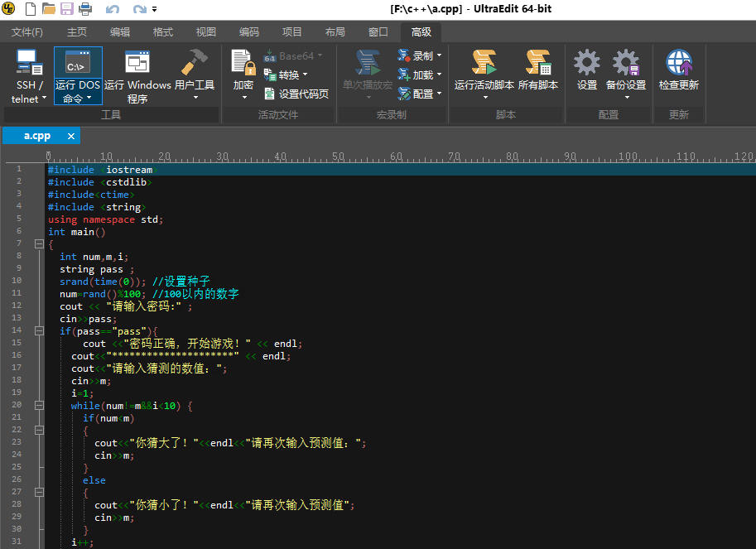The width and height of the screenshot is (756, 549).
Task: Open the All Scripts icon
Action: point(538,63)
